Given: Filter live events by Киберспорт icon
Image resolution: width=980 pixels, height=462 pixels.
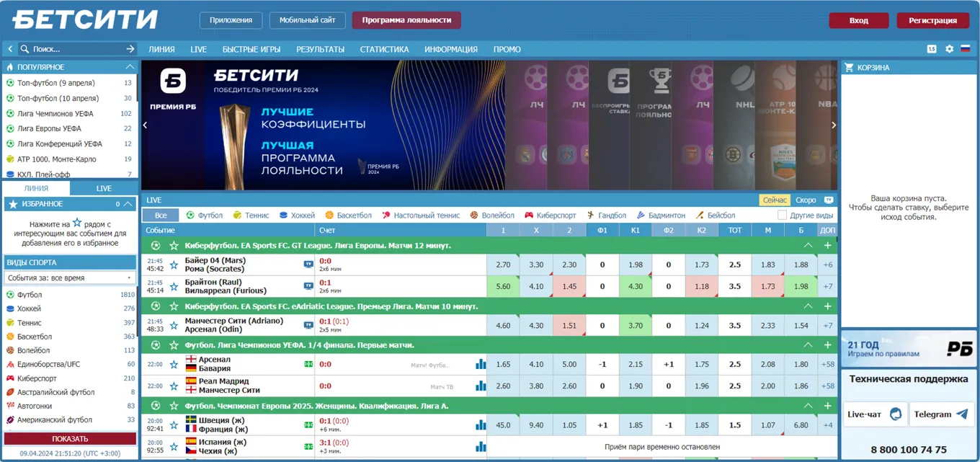Looking at the screenshot, I should point(529,215).
